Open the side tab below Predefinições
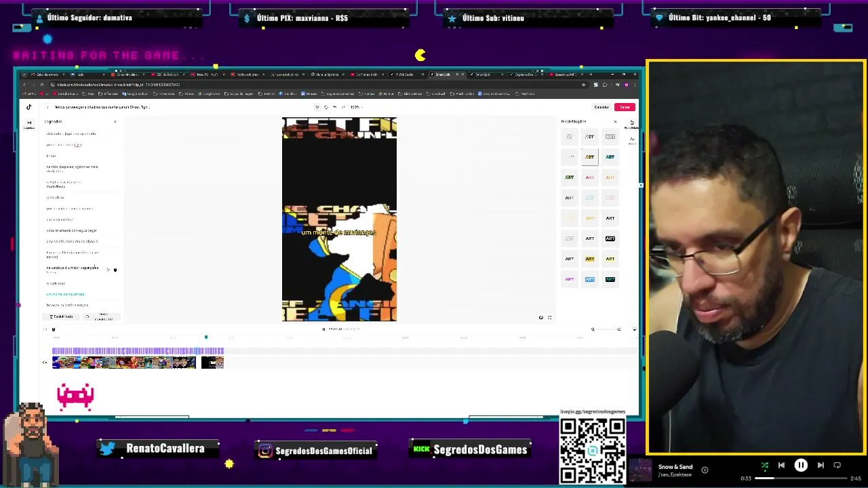868x488 pixels. [x=632, y=140]
